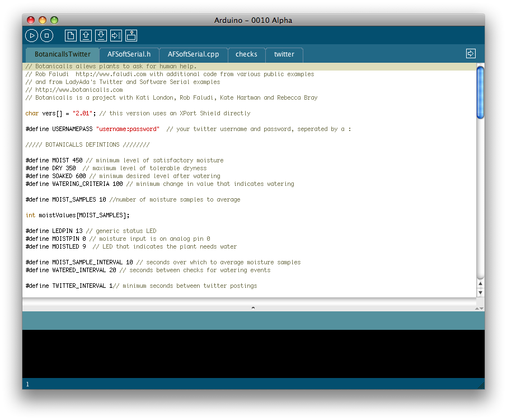Image resolution: width=507 pixels, height=420 pixels.
Task: Place cursor on the USERNAMEPASS define line
Action: 168,129
